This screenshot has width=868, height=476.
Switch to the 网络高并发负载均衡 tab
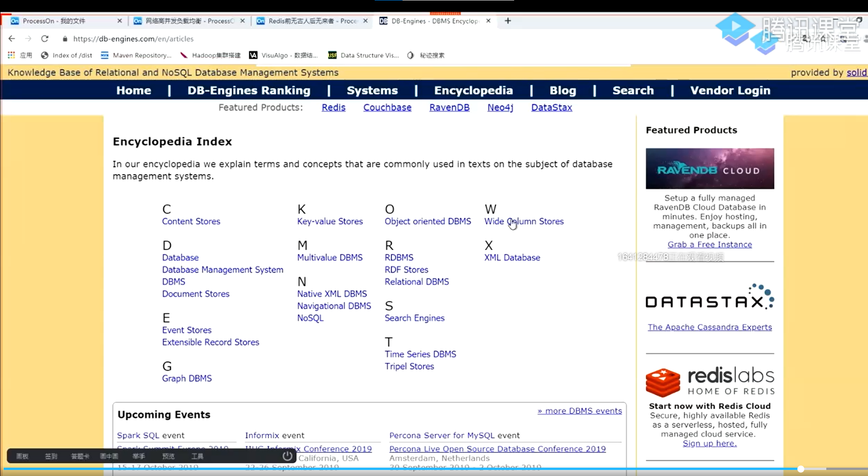tap(188, 21)
